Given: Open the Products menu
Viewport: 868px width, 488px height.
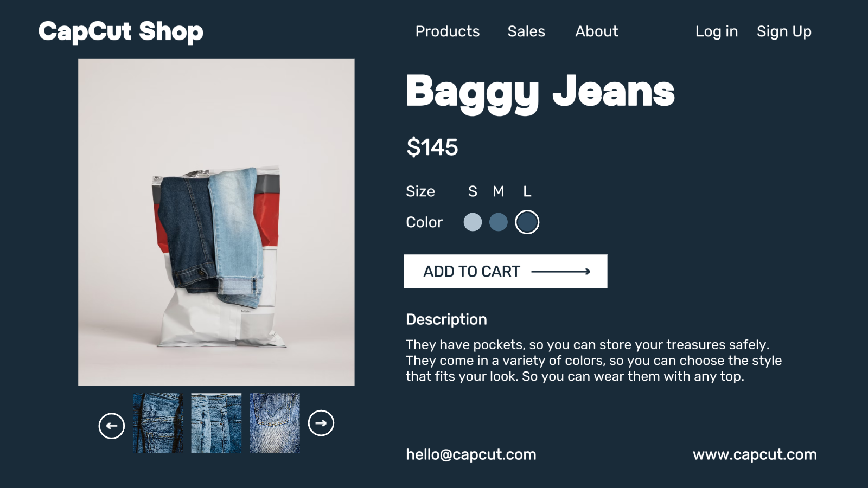Looking at the screenshot, I should coord(448,31).
